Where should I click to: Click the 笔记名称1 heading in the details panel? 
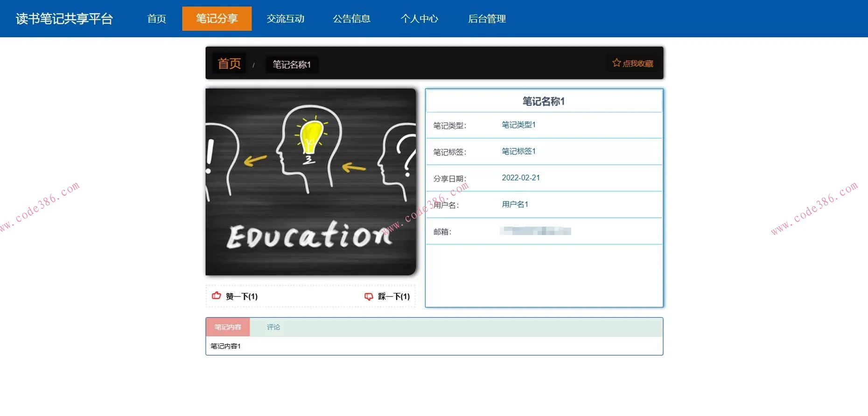(x=544, y=101)
